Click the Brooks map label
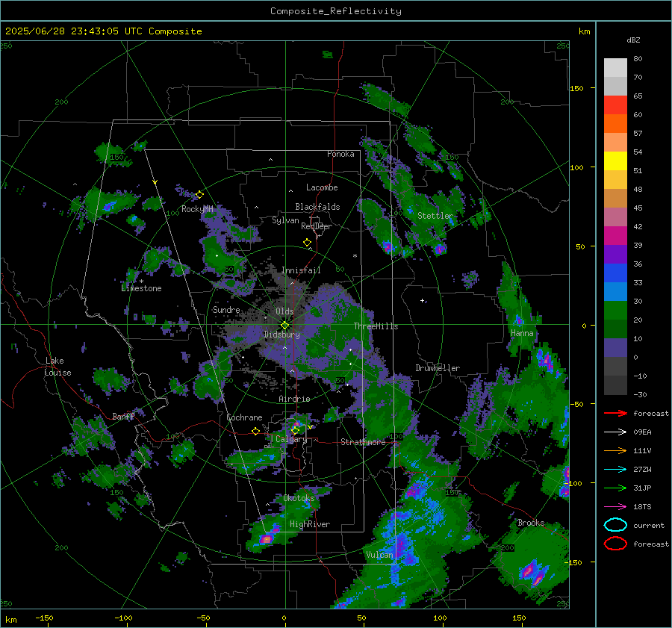672x628 pixels. pyautogui.click(x=531, y=523)
